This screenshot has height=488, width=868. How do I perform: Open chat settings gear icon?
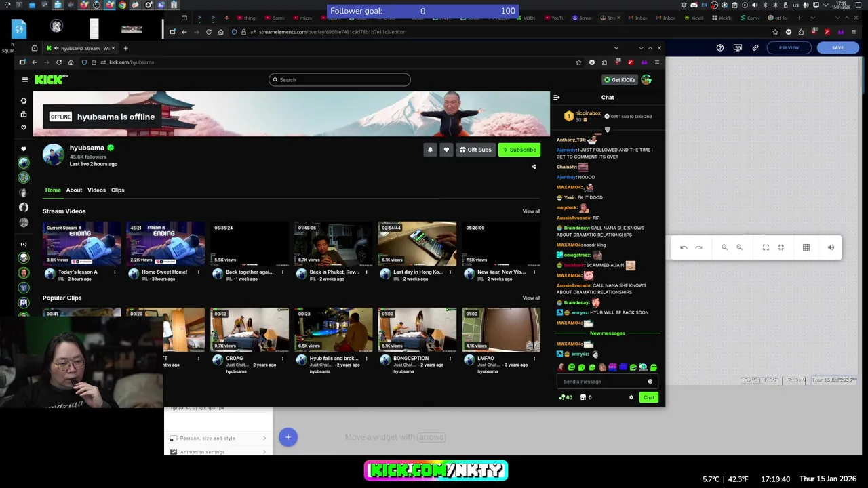pyautogui.click(x=631, y=397)
